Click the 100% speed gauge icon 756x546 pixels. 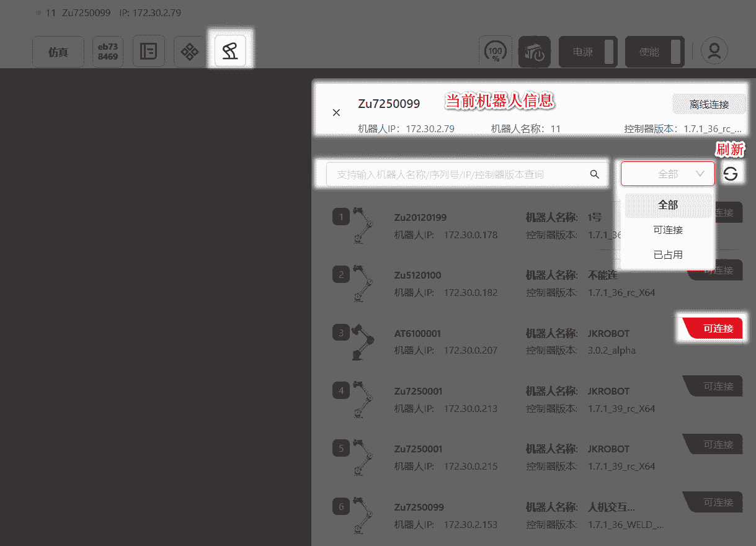(x=496, y=51)
